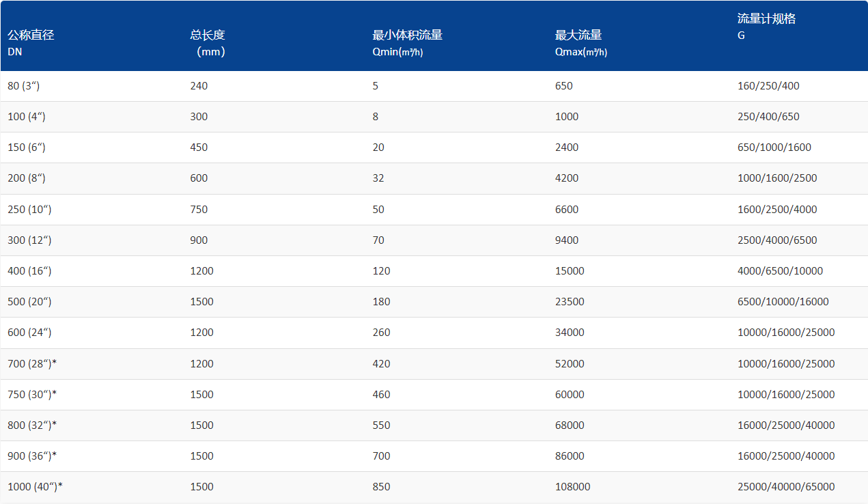868x504 pixels.
Task: Click total length value 300
Action: (199, 117)
